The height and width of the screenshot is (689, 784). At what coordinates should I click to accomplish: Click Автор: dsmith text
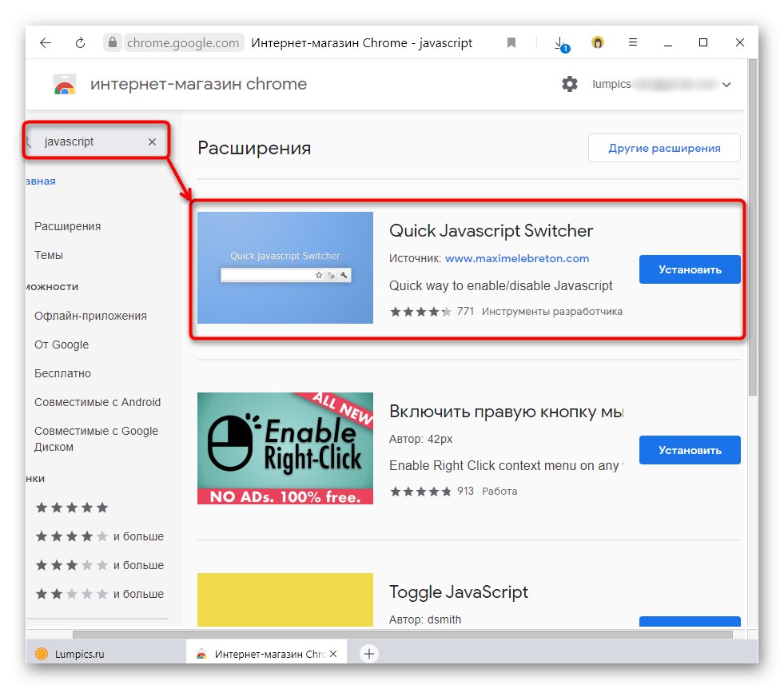[425, 619]
